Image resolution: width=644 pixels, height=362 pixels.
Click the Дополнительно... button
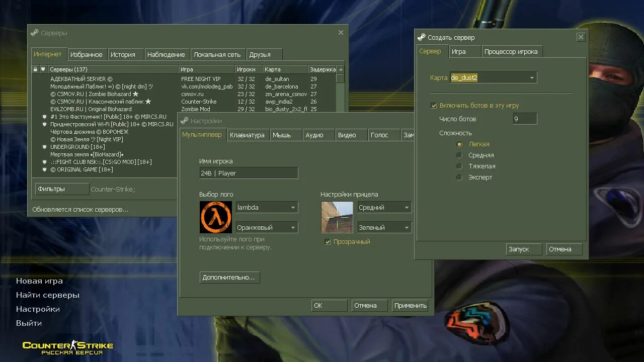click(x=229, y=277)
